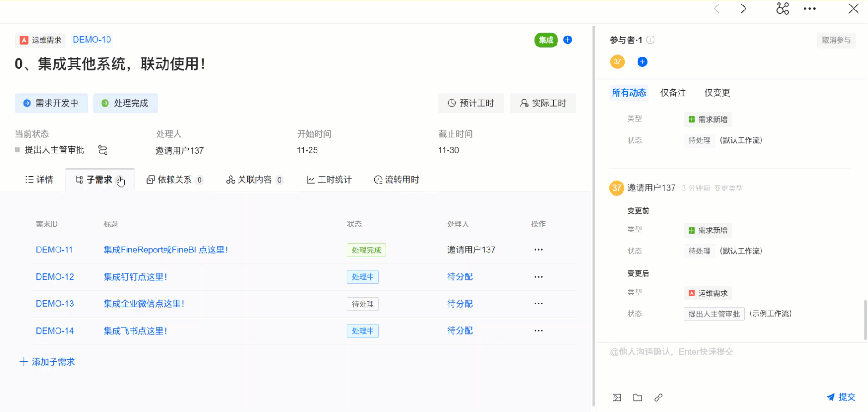Add a tag with plus icon beside 集成
The height and width of the screenshot is (412, 868).
(567, 40)
